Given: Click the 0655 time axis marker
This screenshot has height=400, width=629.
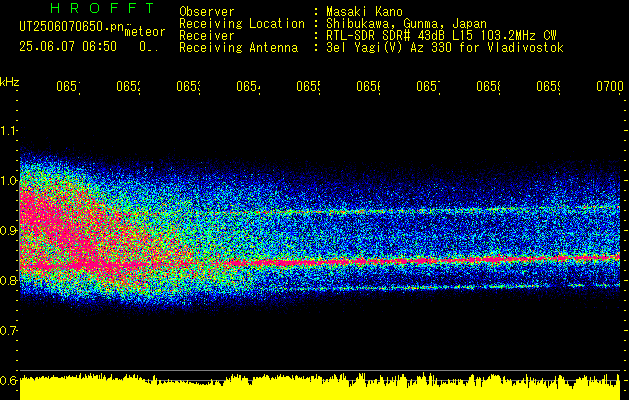Looking at the screenshot, I should click(x=308, y=87).
